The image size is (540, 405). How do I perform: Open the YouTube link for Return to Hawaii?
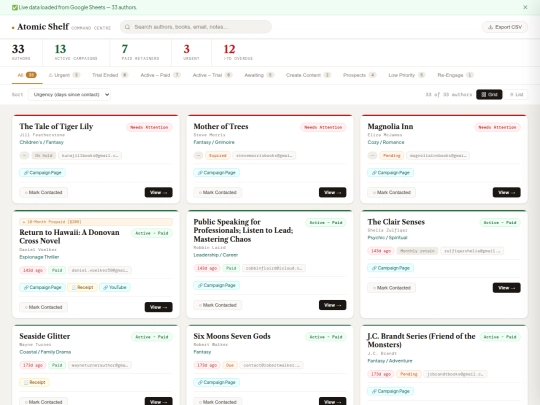115,287
